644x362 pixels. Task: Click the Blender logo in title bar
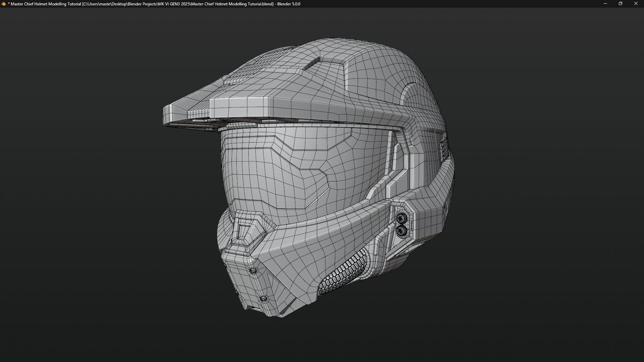click(x=4, y=3)
